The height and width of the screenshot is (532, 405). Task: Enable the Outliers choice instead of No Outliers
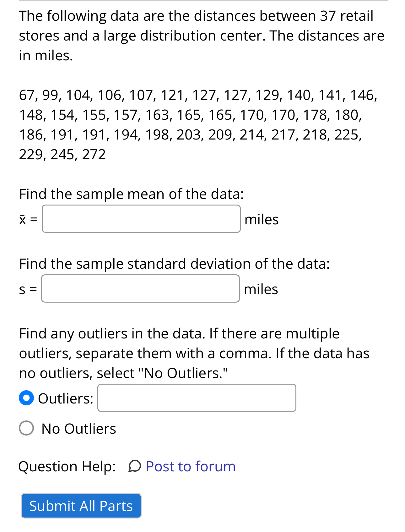pos(26,398)
